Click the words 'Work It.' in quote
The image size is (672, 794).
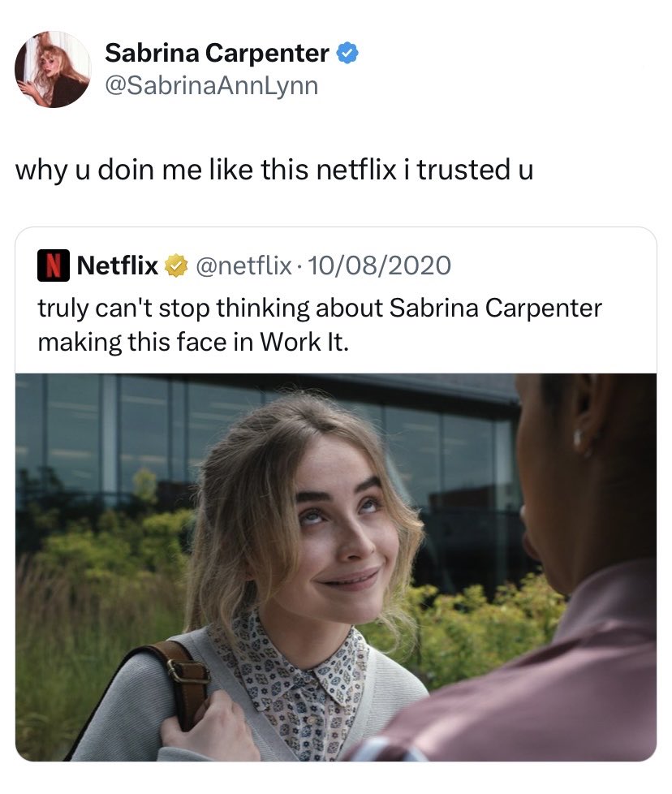tap(304, 342)
